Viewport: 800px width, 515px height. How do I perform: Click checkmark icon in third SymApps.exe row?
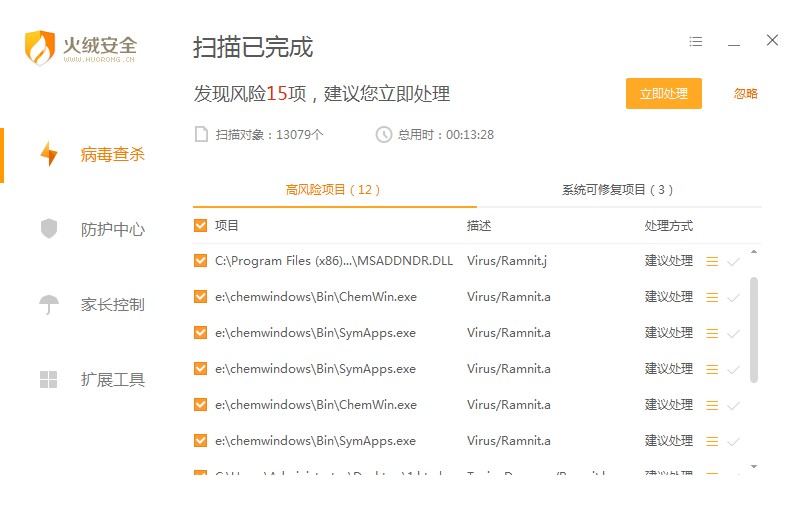734,442
